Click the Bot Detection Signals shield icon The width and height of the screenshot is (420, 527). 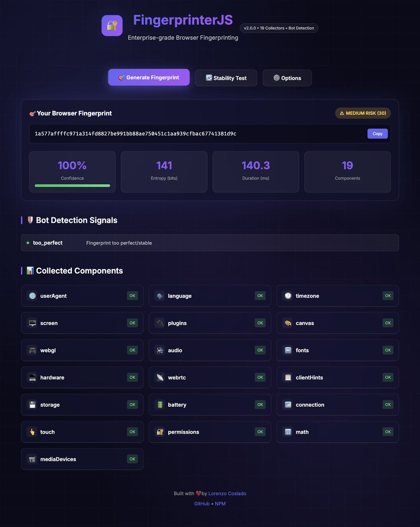pos(30,220)
